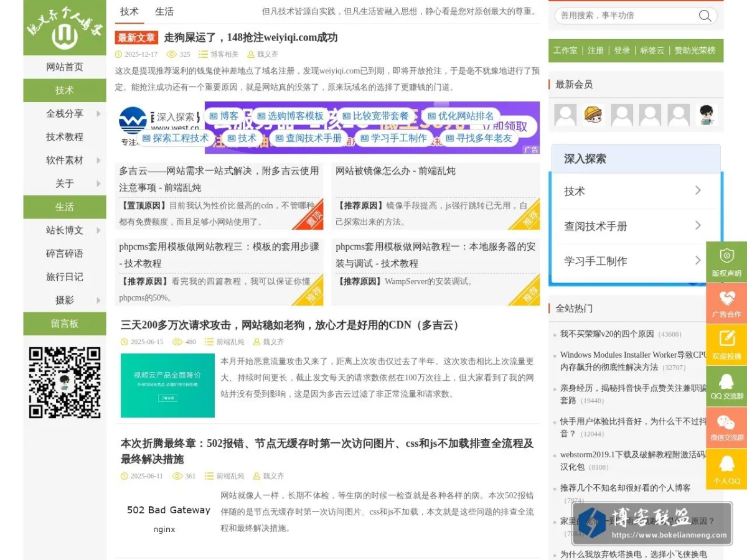The image size is (747, 560).
Task: Open hot post 推荐几个不知名却很好看的个人博客
Action: coord(626,488)
